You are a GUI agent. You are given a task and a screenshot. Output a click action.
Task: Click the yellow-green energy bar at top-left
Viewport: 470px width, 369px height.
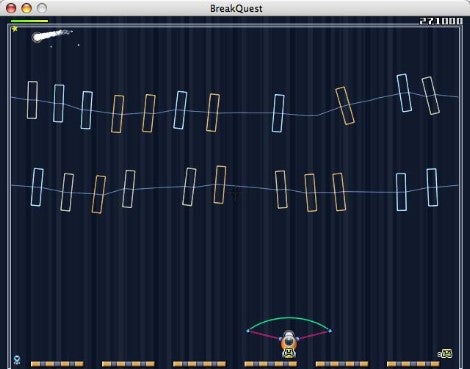(x=29, y=21)
